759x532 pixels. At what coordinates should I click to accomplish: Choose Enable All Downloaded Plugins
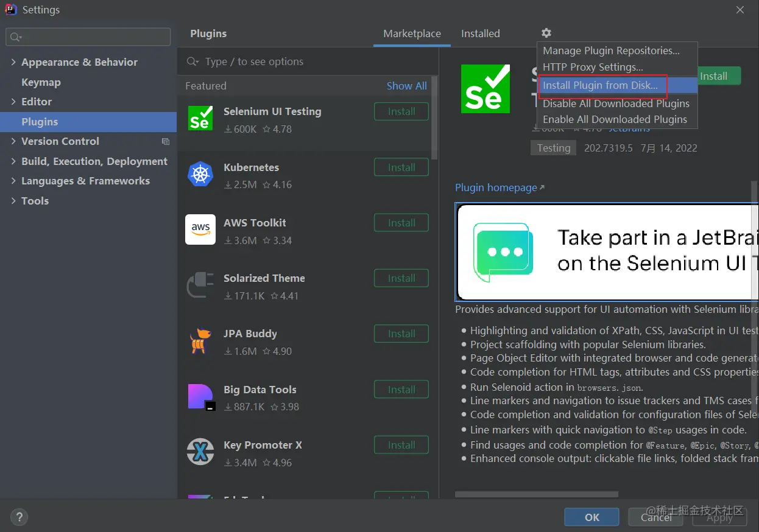point(617,119)
